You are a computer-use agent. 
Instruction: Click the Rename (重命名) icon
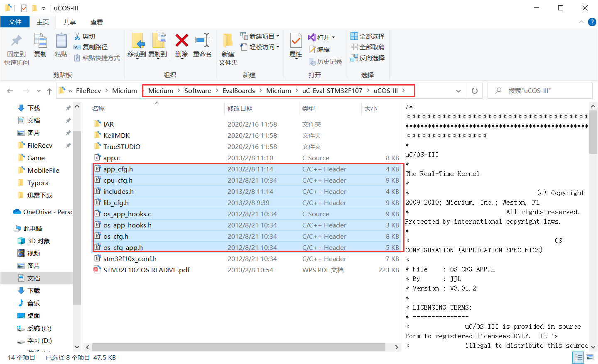[x=202, y=41]
